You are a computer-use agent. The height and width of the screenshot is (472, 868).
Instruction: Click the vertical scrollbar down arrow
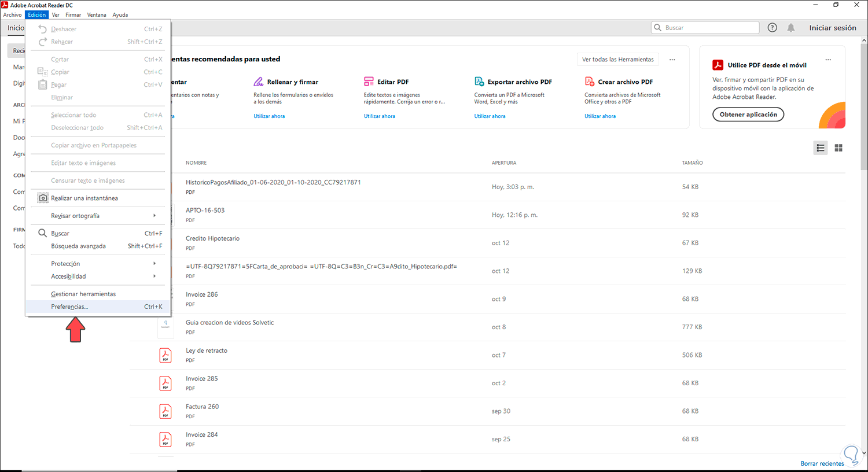click(864, 453)
